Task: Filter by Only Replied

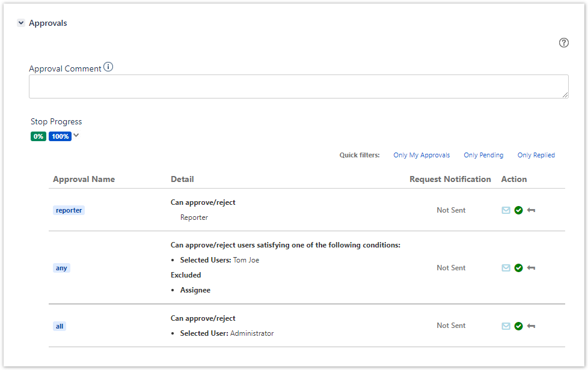Action: point(536,155)
